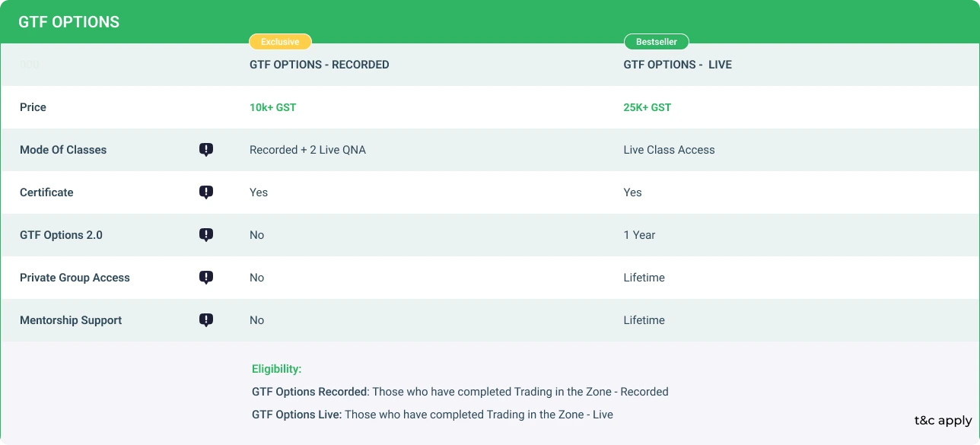Click the Eligibility heading
This screenshot has width=980, height=445.
pyautogui.click(x=276, y=369)
